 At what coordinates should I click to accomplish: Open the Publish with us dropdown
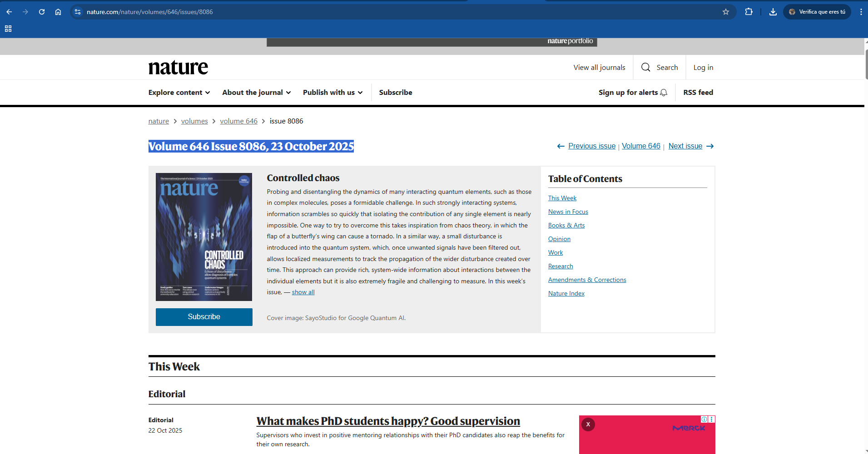(332, 93)
